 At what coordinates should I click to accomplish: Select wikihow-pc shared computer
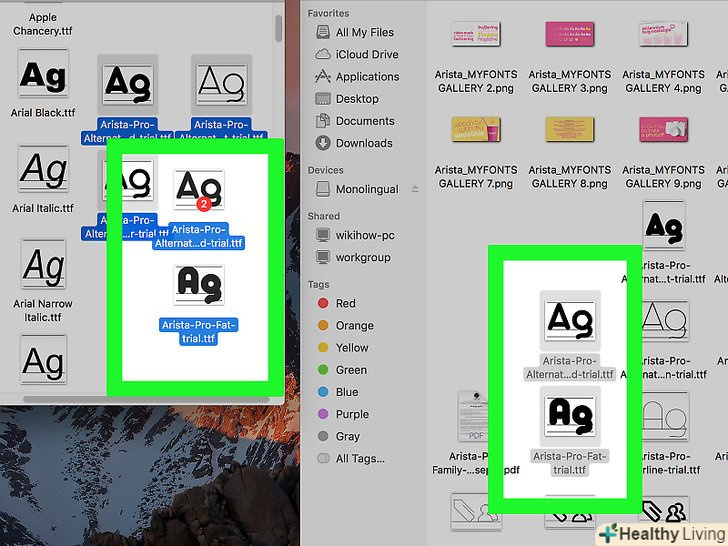(x=355, y=235)
